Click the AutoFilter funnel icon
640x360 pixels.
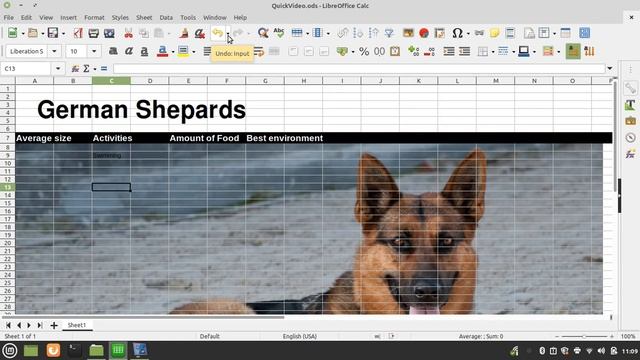click(389, 33)
